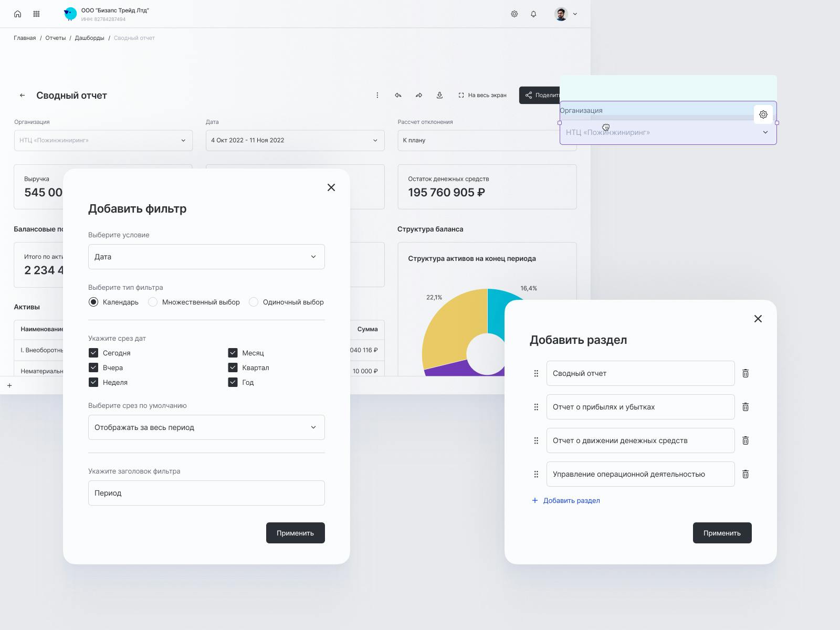Image resolution: width=840 pixels, height=630 pixels.
Task: Open Главная breadcrumb
Action: click(25, 38)
